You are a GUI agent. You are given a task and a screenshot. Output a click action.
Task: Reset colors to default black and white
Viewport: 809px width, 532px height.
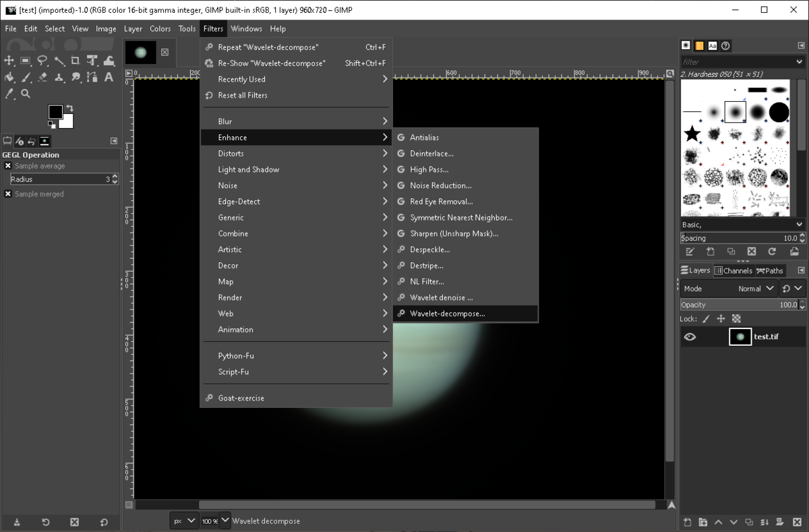click(52, 125)
